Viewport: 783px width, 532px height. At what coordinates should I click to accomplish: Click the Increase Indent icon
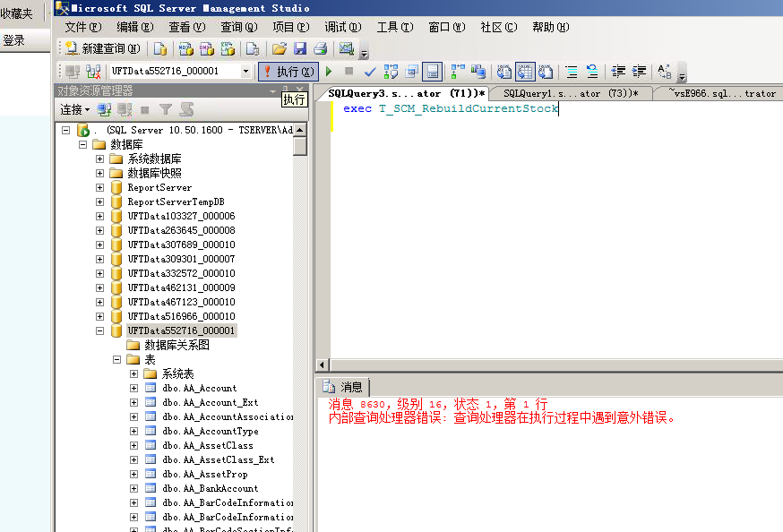639,72
